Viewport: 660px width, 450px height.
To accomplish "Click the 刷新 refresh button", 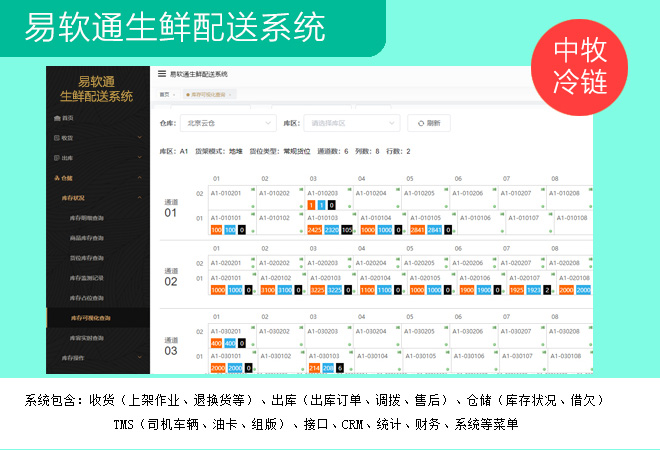I will pos(429,123).
